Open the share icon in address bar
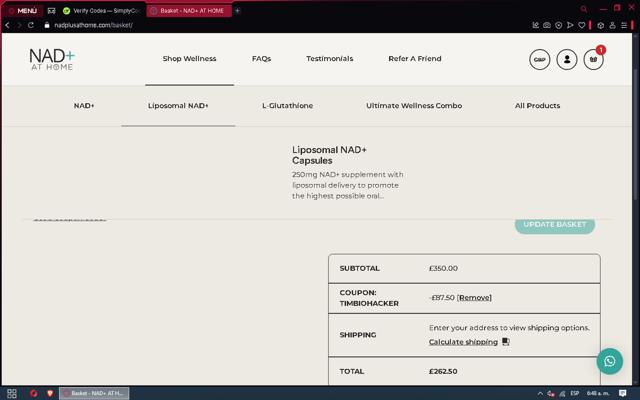 [x=536, y=25]
